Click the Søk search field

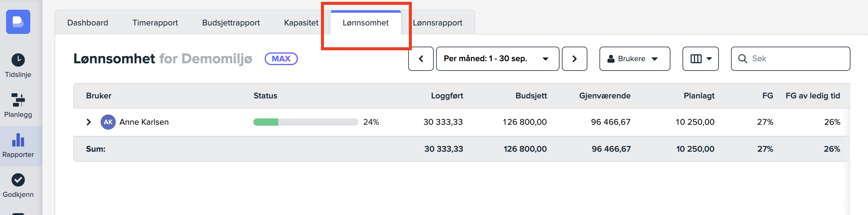tap(795, 59)
